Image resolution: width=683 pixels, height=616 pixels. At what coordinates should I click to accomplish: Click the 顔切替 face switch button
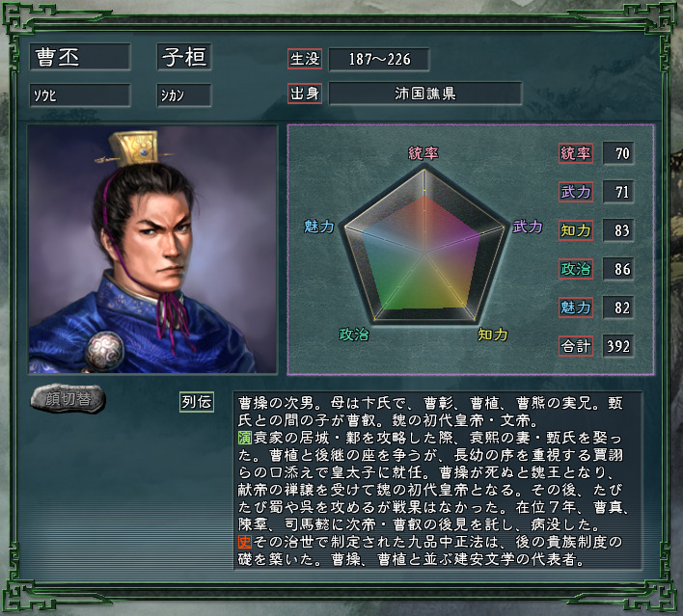point(68,399)
